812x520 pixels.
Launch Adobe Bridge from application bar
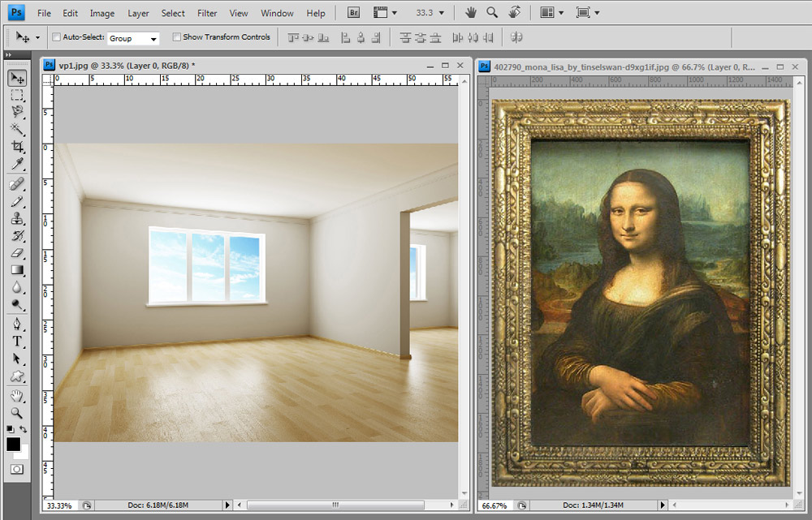[x=354, y=12]
